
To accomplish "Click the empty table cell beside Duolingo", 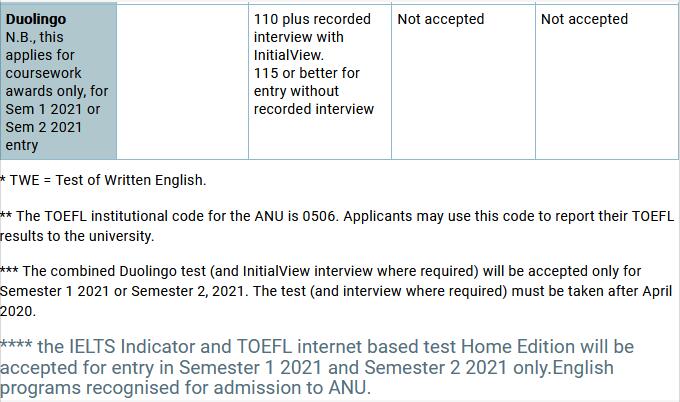I will [182, 80].
